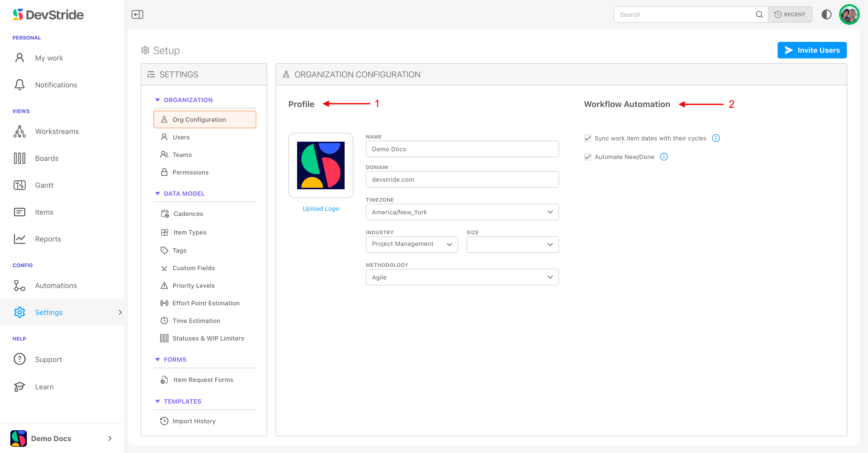Image resolution: width=868 pixels, height=453 pixels.
Task: Open Gantt view from the sidebar
Action: pos(44,185)
